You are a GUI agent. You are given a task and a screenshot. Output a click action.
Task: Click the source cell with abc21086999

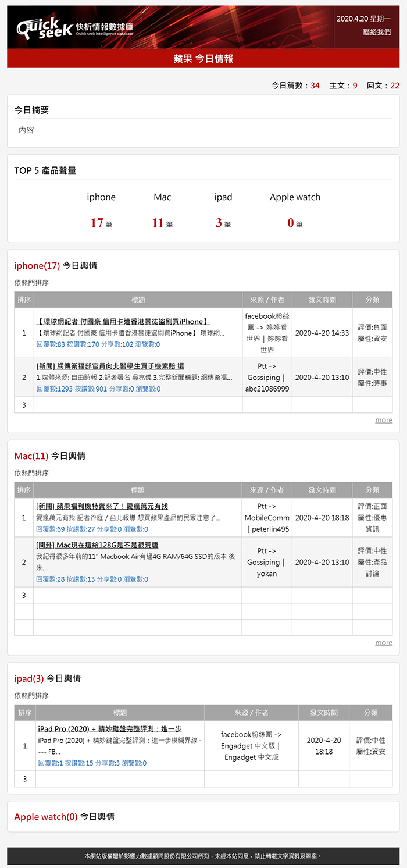point(267,378)
